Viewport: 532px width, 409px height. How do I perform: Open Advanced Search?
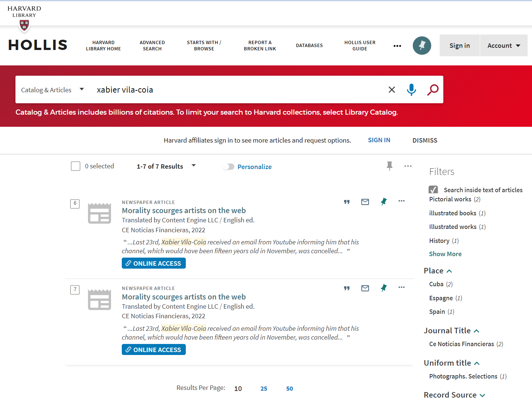(x=152, y=46)
